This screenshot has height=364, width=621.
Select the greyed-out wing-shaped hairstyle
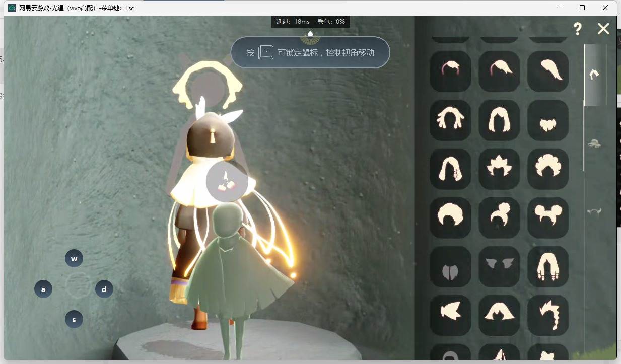tap(499, 266)
